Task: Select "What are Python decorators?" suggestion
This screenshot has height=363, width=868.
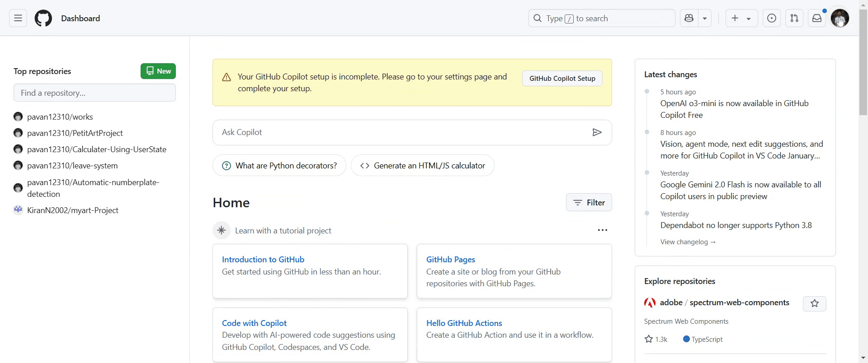Action: 279,166
